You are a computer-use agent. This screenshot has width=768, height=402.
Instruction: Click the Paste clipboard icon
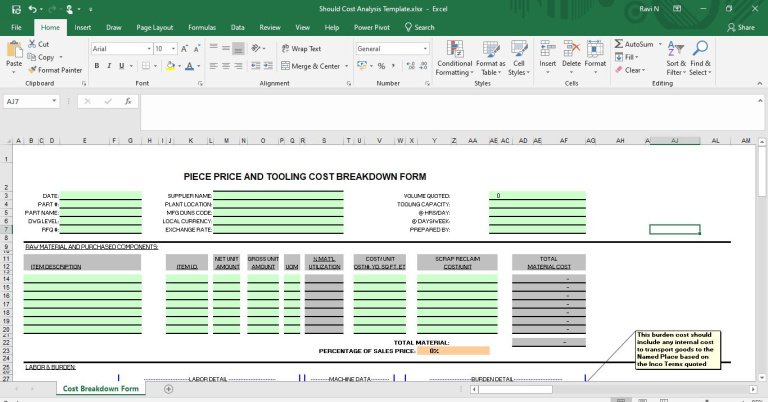point(14,50)
